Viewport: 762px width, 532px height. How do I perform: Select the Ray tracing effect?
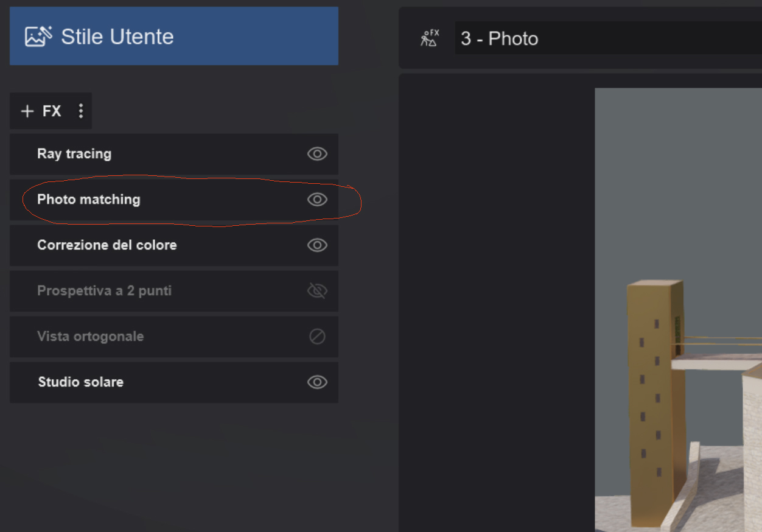[x=174, y=154]
